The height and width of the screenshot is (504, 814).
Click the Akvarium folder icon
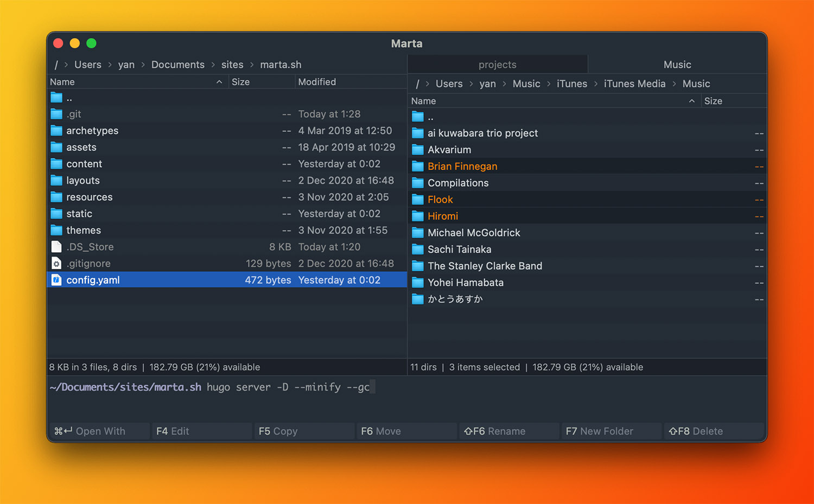[417, 150]
